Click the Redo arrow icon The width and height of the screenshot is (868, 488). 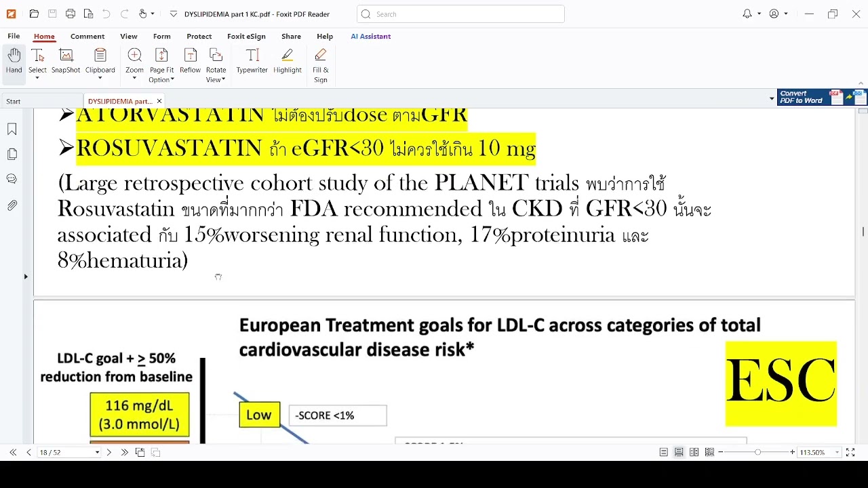[x=124, y=14]
